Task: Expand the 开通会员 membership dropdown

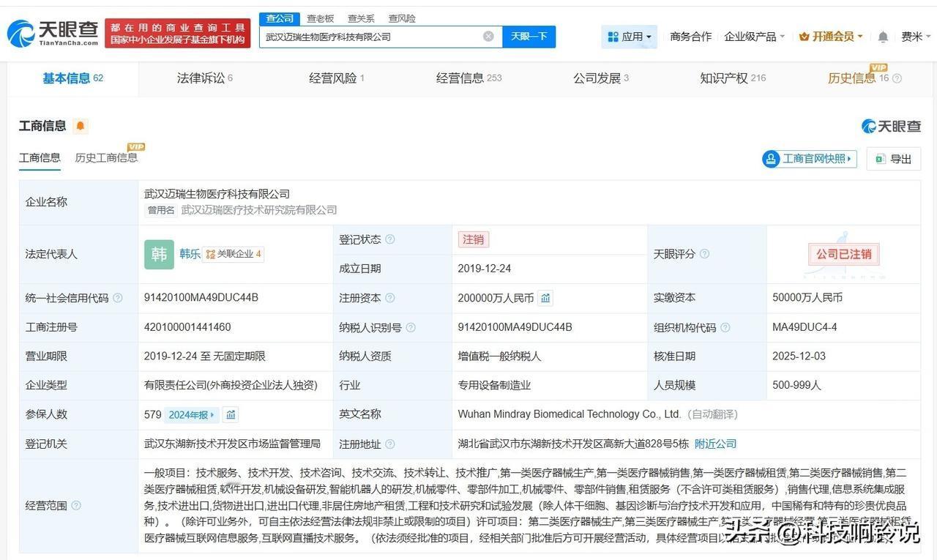Action: point(831,37)
